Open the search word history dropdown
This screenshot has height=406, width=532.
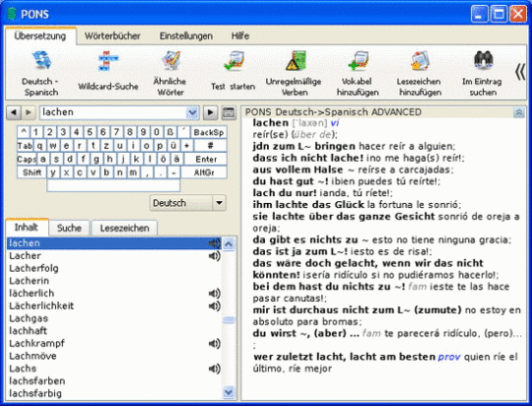[192, 112]
